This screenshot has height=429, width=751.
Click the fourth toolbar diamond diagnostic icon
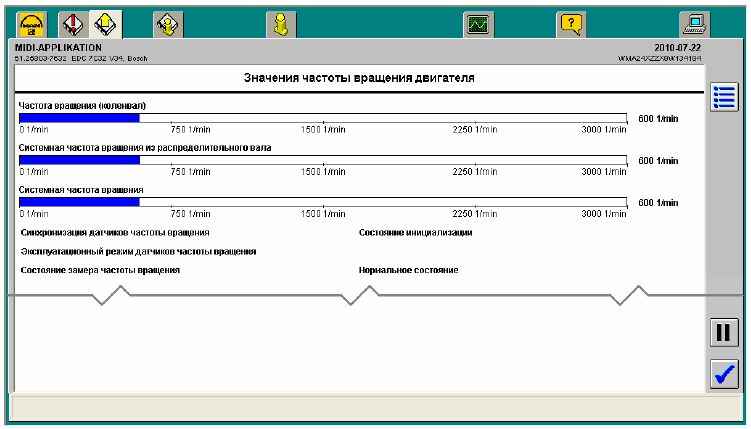click(x=166, y=20)
